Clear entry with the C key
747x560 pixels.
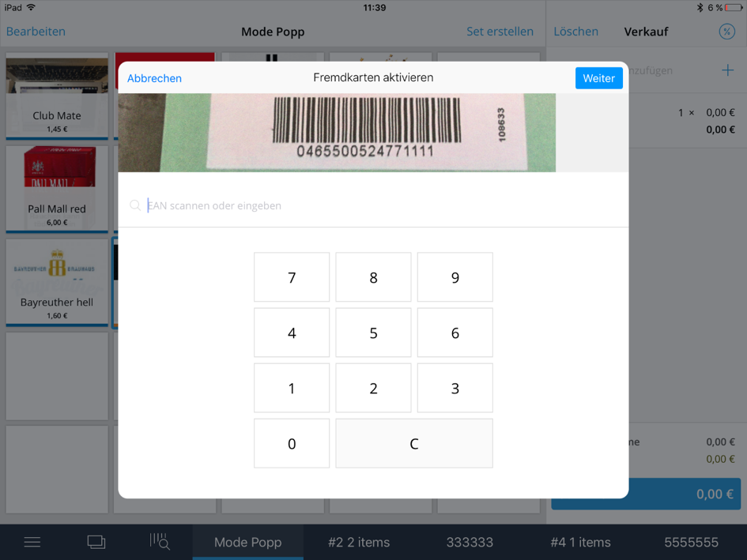tap(414, 443)
